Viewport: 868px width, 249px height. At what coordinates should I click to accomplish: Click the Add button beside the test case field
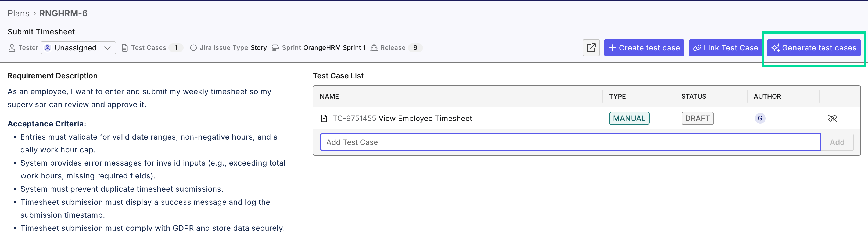click(838, 142)
